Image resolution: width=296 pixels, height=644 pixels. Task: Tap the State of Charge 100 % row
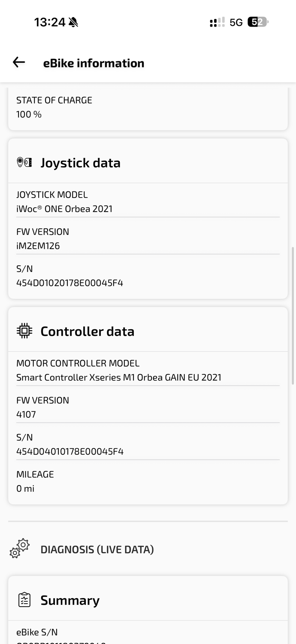(148, 107)
